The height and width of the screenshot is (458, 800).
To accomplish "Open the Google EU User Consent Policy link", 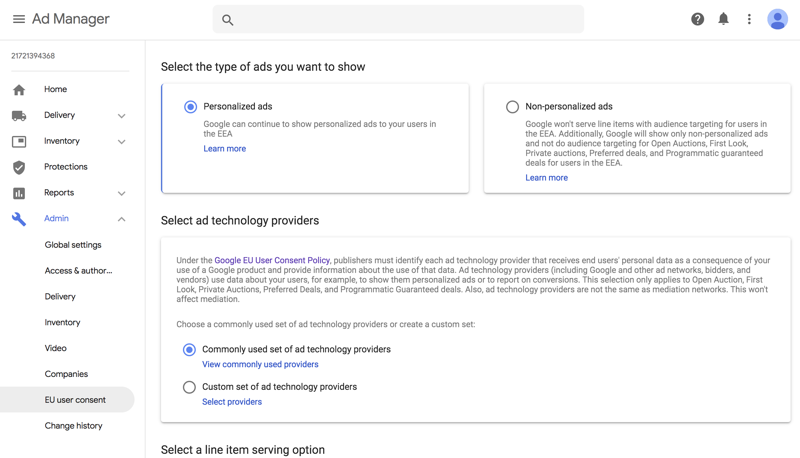I will 272,260.
